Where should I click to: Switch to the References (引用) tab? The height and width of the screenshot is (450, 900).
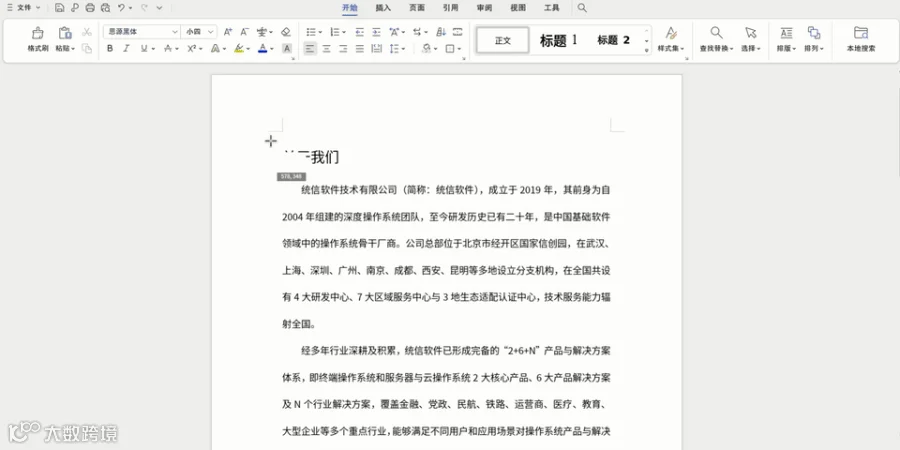(x=451, y=8)
